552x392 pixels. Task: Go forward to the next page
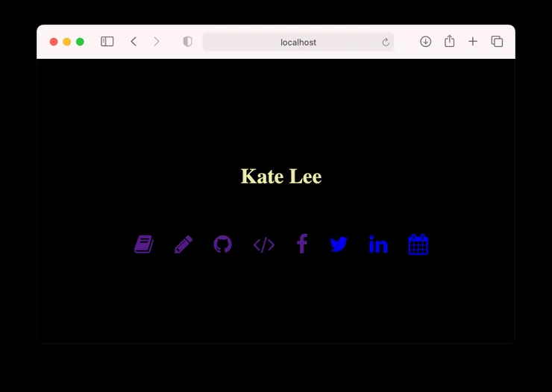point(157,42)
